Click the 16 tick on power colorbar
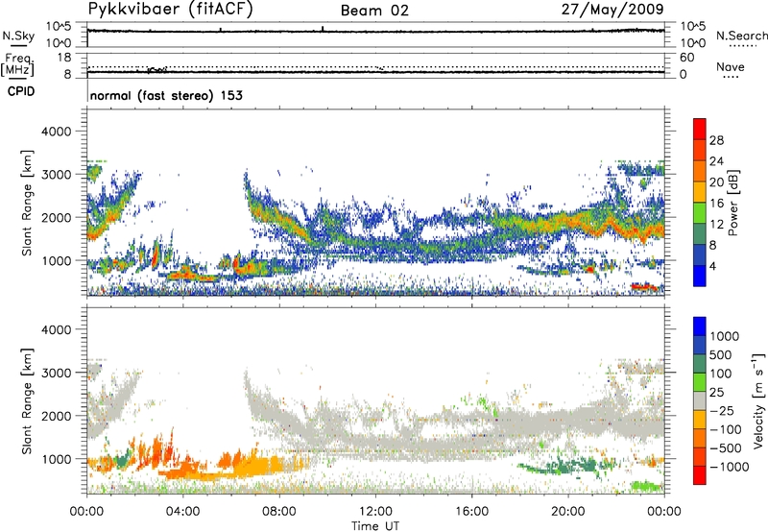The width and height of the screenshot is (768, 532). 716,203
